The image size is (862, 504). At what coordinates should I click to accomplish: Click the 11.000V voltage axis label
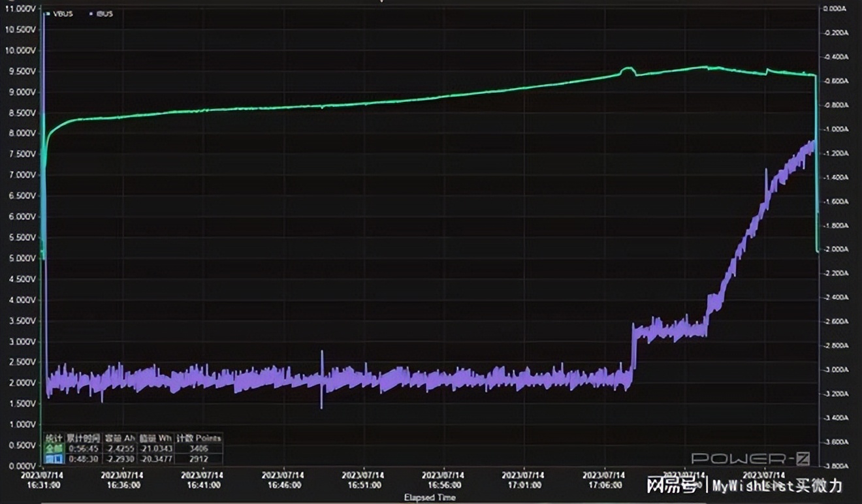[x=20, y=8]
